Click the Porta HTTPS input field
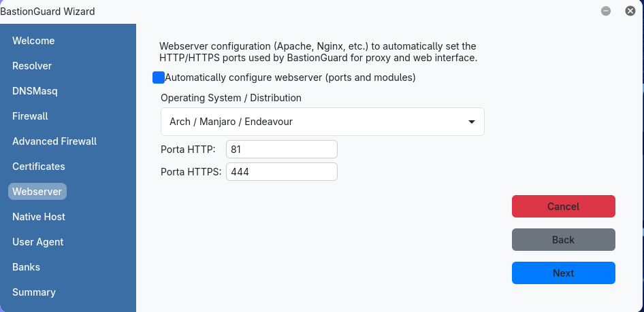The image size is (644, 312). point(282,172)
